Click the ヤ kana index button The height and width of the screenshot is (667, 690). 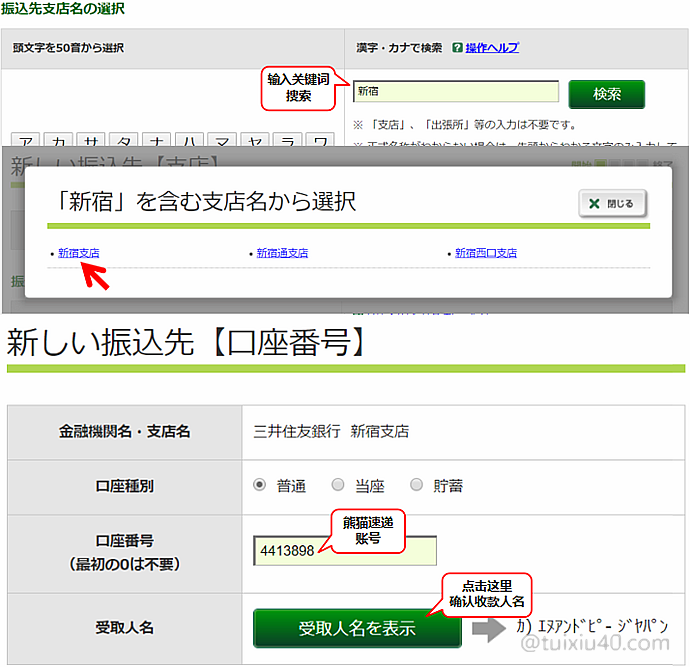click(255, 139)
